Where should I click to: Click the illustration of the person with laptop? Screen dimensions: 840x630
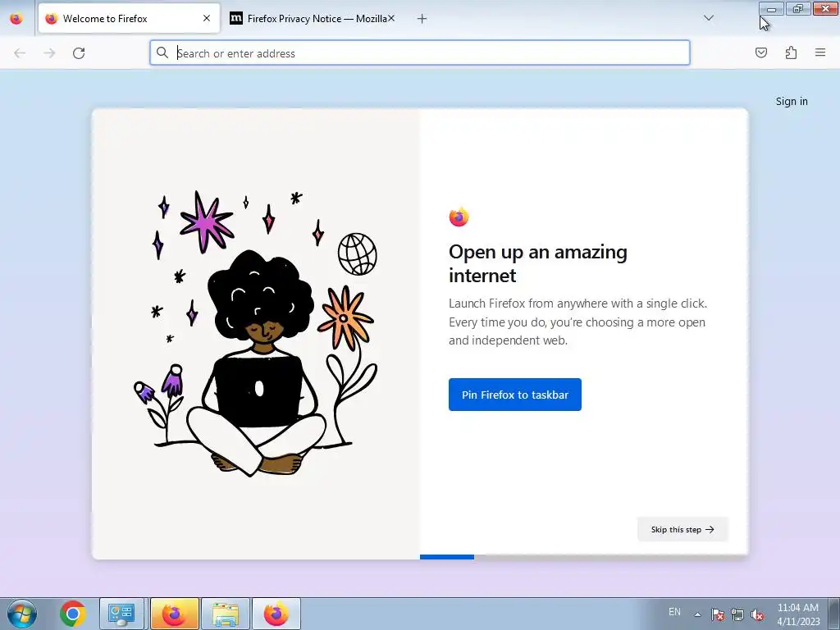(256, 333)
